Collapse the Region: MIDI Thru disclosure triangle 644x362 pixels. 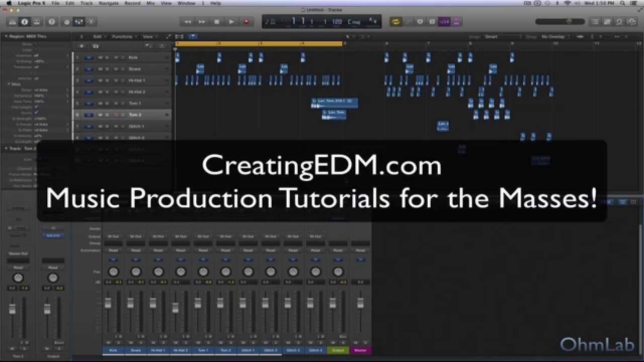6,36
